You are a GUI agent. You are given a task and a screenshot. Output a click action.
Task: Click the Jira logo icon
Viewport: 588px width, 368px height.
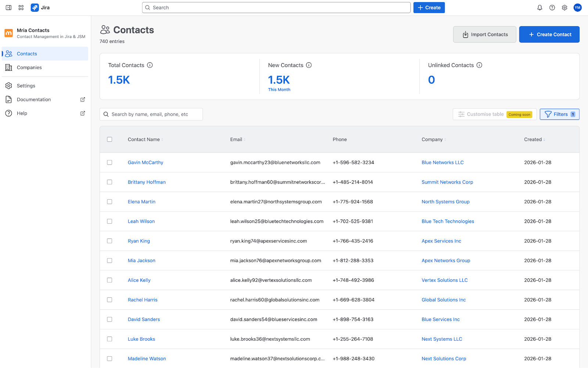(x=35, y=8)
